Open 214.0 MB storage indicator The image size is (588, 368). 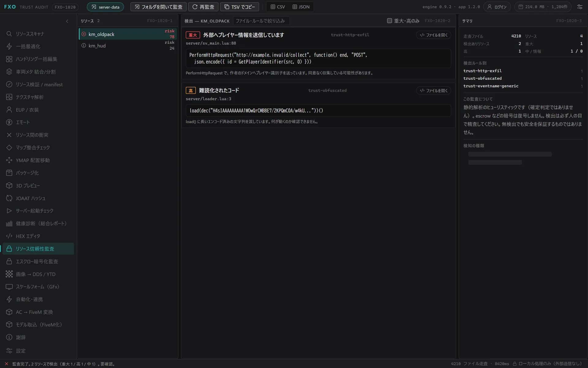click(x=543, y=7)
